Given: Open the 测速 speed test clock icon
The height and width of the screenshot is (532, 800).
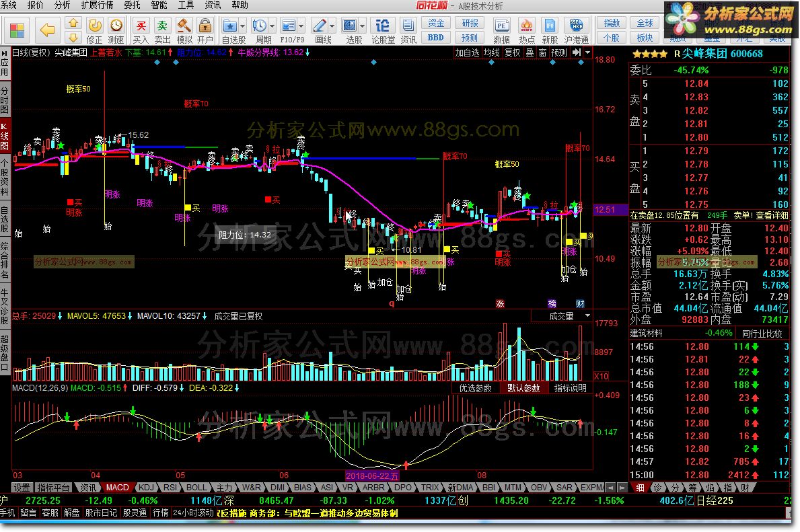Looking at the screenshot, I should click(116, 31).
